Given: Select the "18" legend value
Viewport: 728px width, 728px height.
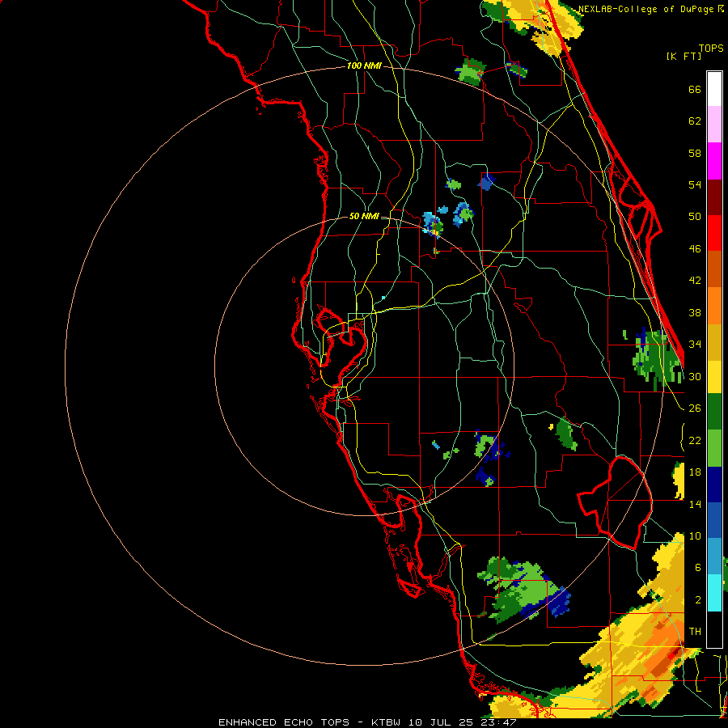Looking at the screenshot, I should [695, 472].
